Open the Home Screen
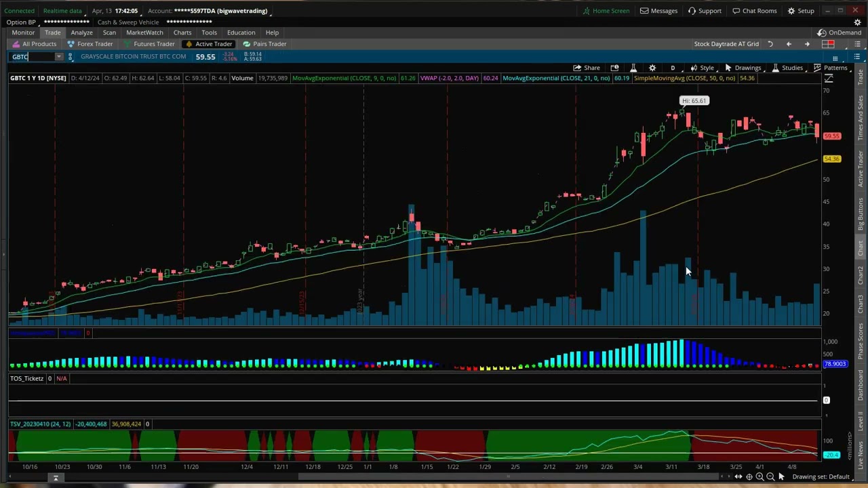Image resolution: width=868 pixels, height=488 pixels. tap(606, 11)
